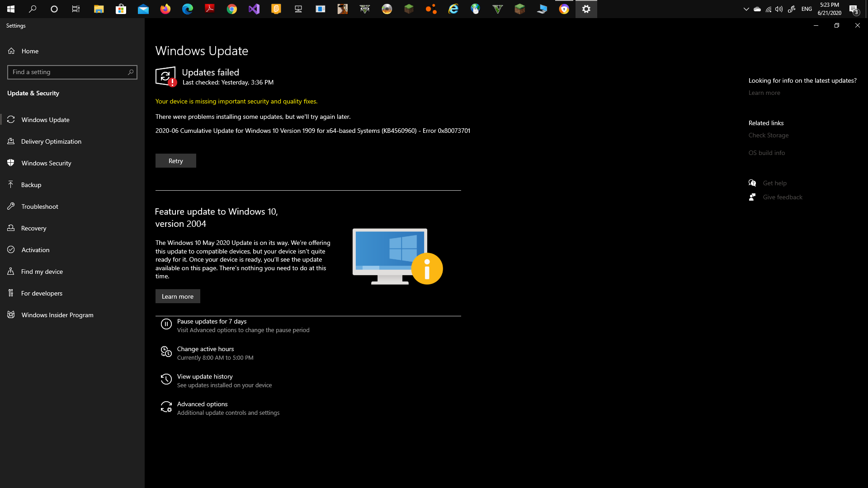This screenshot has width=868, height=488.
Task: Click the Get help chat icon
Action: [752, 183]
